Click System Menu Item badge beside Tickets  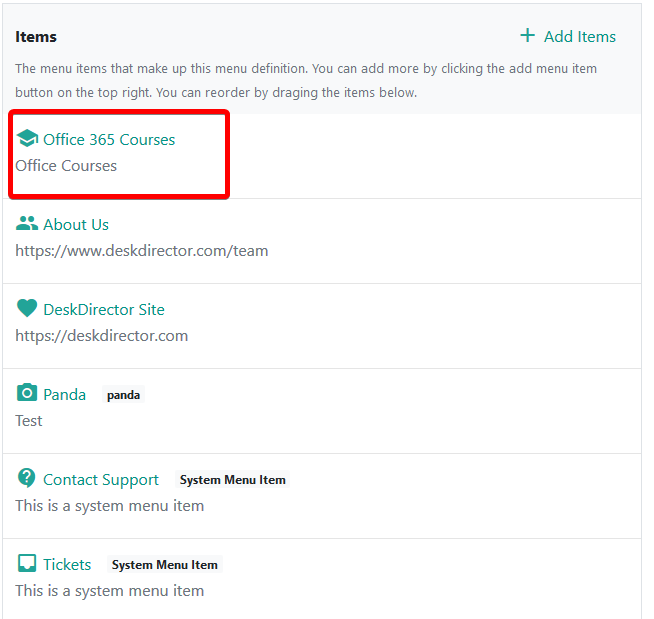pyautogui.click(x=165, y=564)
